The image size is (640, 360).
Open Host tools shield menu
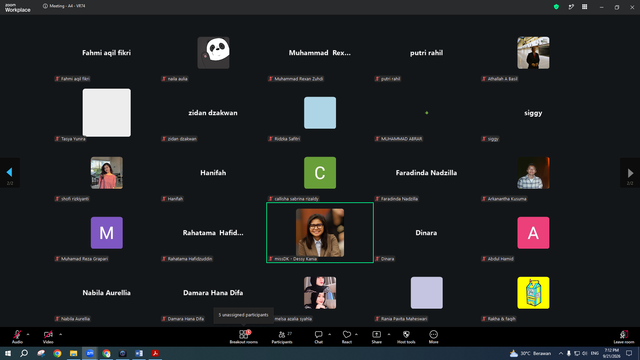(406, 337)
